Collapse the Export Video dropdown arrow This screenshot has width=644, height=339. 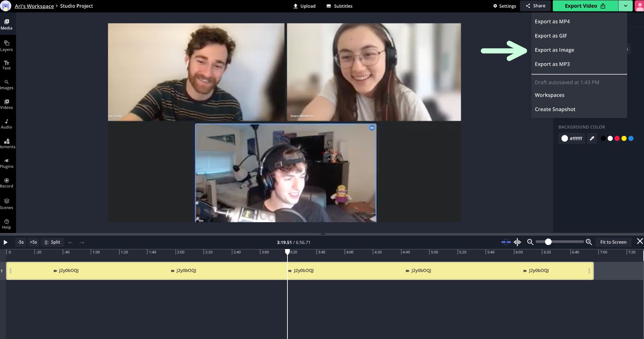click(625, 6)
